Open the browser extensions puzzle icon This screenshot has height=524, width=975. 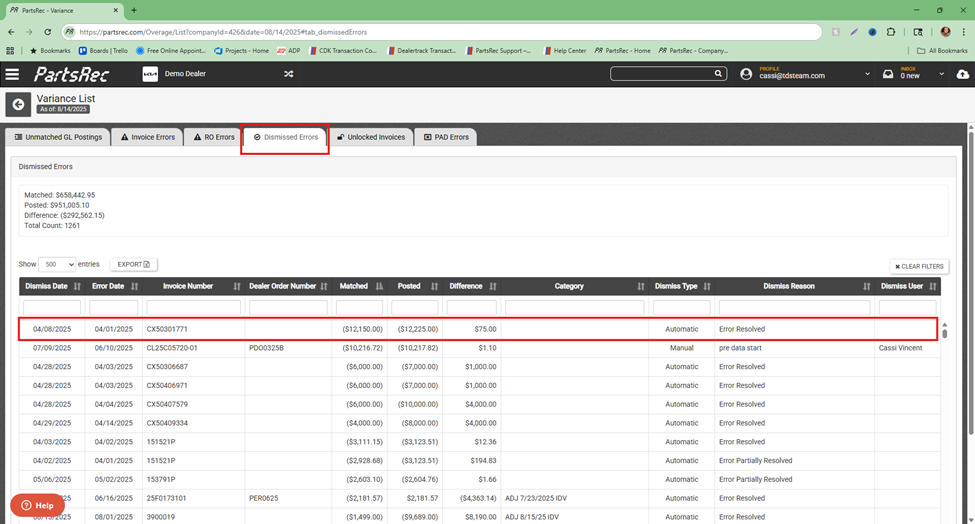point(890,32)
